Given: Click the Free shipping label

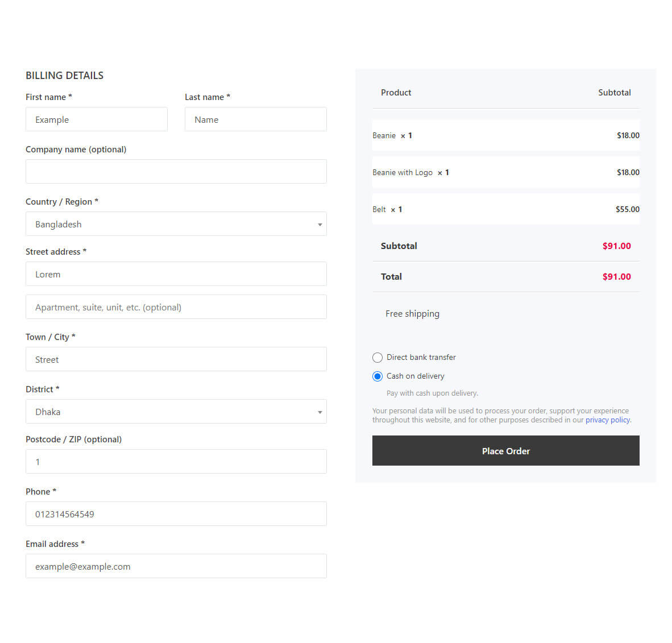Looking at the screenshot, I should point(412,314).
